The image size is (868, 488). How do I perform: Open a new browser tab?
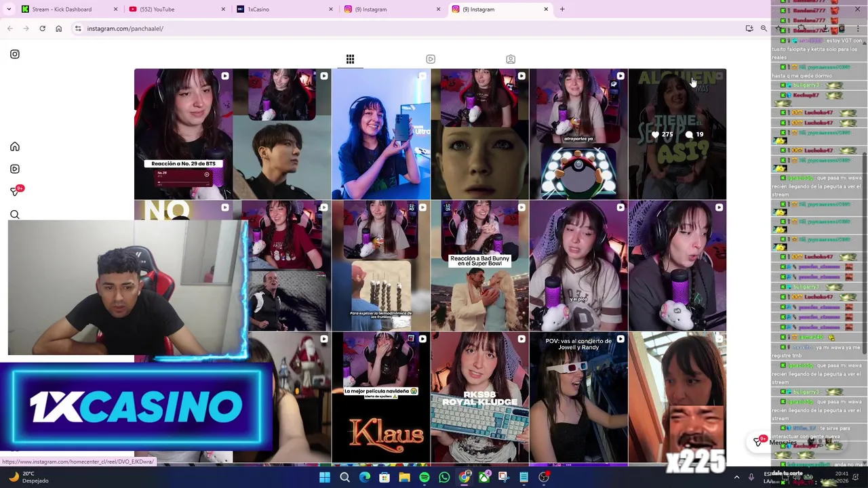pyautogui.click(x=562, y=9)
